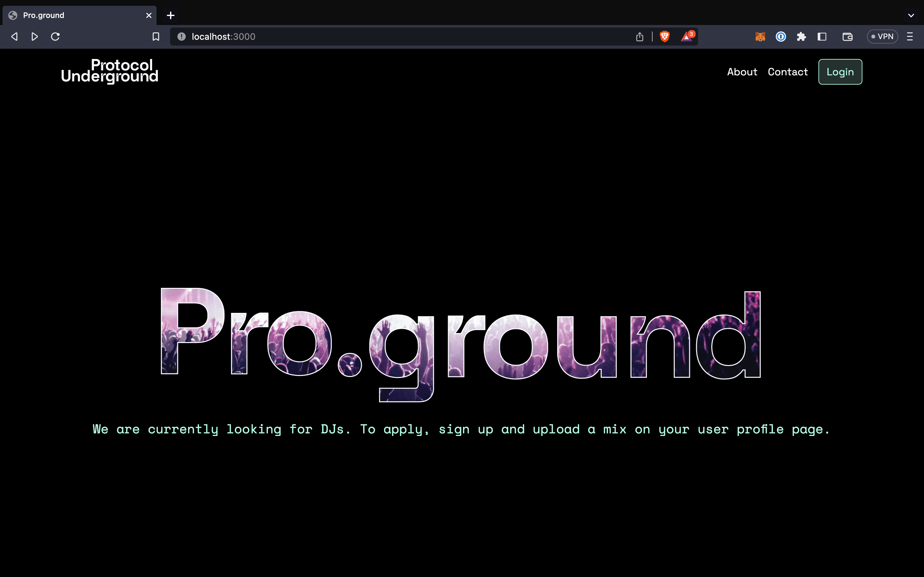Open the extensions puzzle icon

coord(801,37)
